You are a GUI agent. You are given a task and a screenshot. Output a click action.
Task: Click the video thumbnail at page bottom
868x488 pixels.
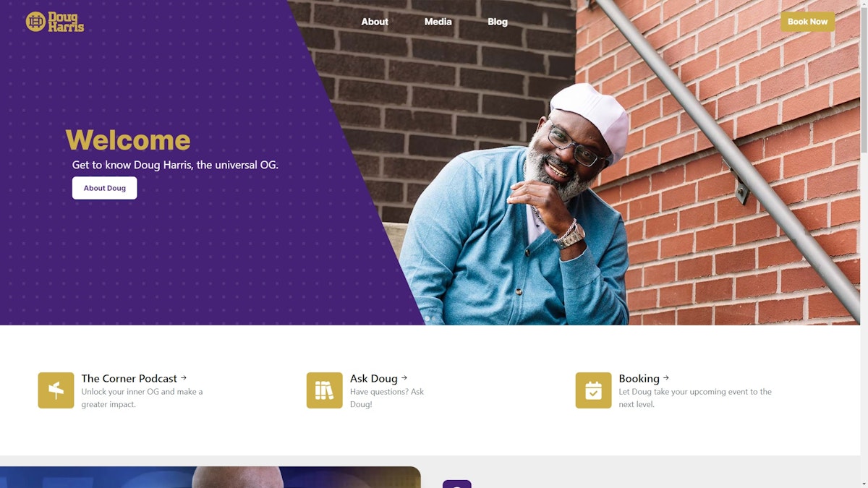coord(210,477)
